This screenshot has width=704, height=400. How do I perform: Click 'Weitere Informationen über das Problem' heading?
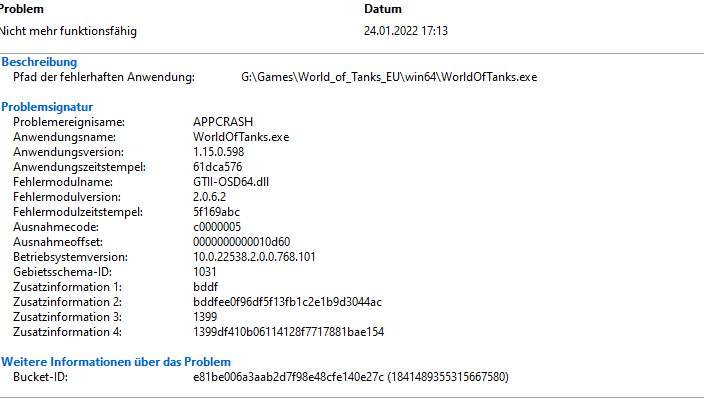pos(116,362)
